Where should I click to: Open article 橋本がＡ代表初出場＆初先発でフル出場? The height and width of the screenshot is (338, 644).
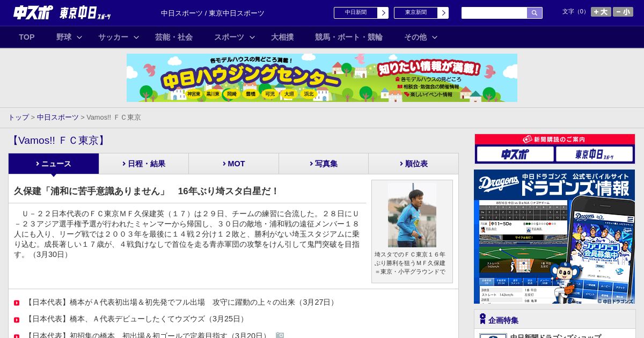(181, 302)
